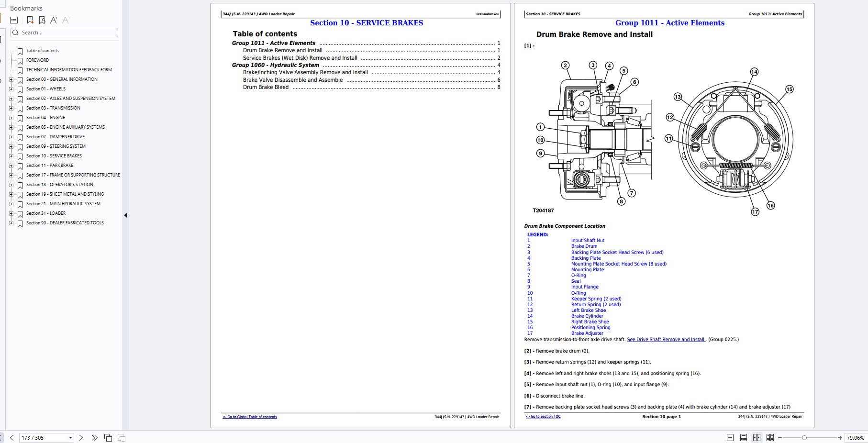
Task: Expand the Section 04 - ENGINE bookmark
Action: click(x=11, y=118)
